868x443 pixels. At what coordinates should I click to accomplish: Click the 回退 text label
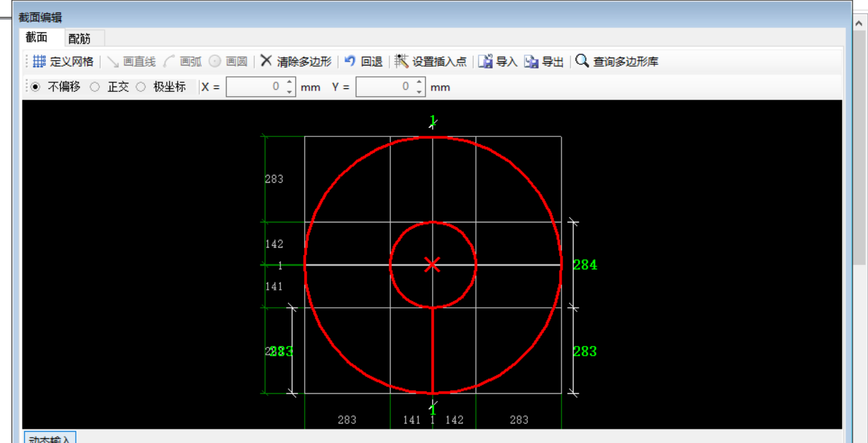[x=371, y=61]
